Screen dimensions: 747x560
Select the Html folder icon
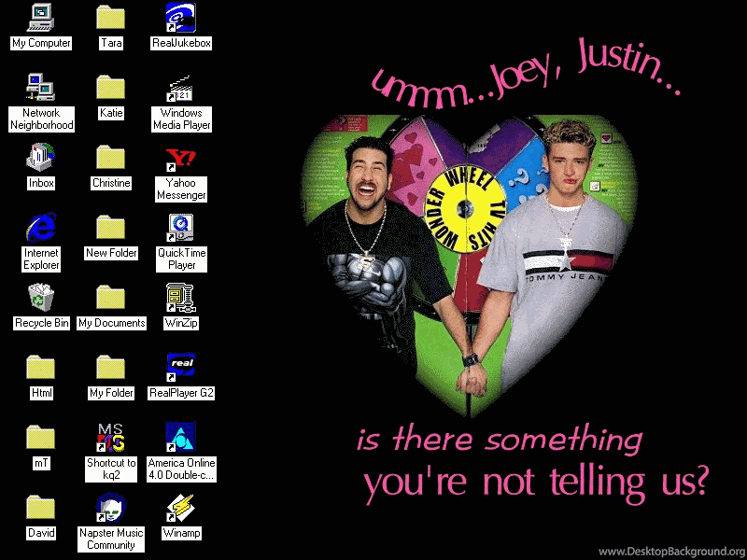point(41,367)
